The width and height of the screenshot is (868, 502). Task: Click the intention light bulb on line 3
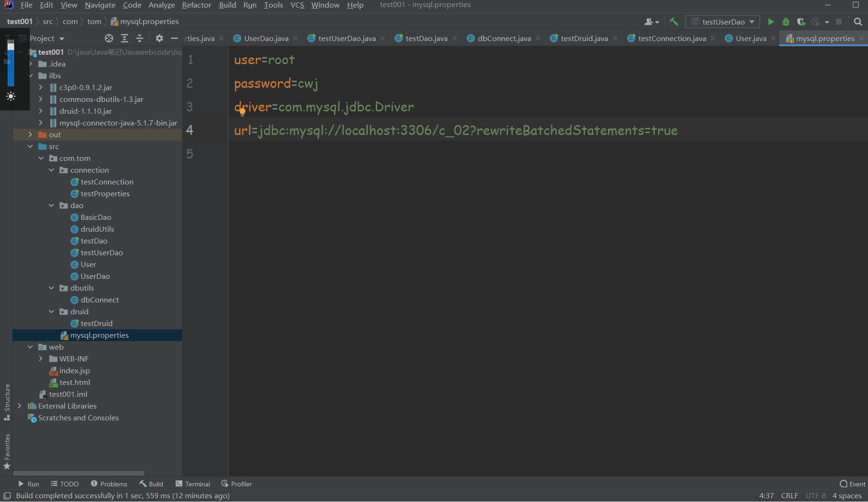click(242, 112)
